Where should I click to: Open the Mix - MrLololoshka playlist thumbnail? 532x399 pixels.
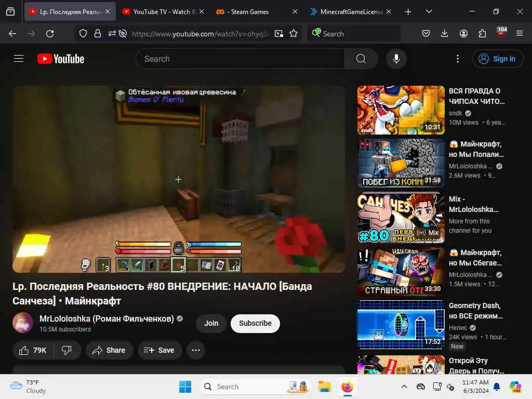401,218
